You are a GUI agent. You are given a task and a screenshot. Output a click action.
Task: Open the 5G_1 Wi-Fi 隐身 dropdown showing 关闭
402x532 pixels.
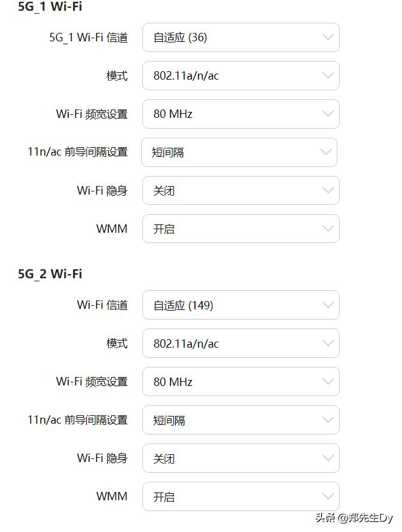(240, 190)
